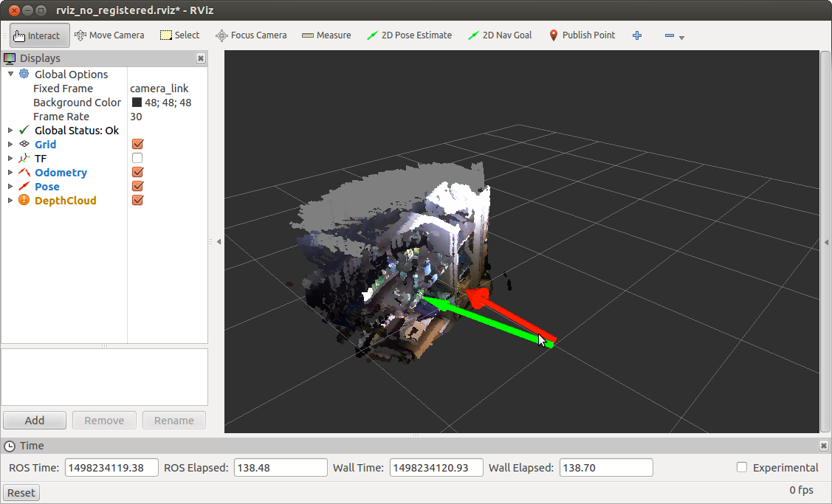Activate the Publish Point tool
Viewport: 832px width, 504px height.
point(582,35)
